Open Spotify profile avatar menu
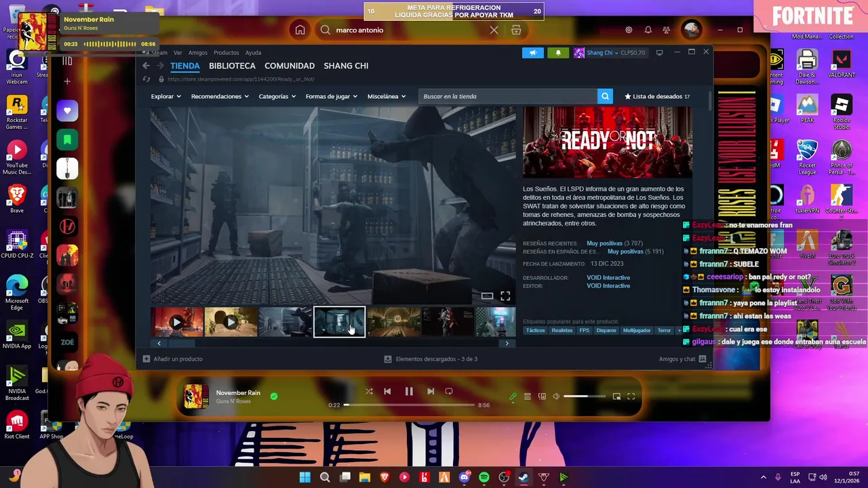868x488 pixels. tap(691, 30)
